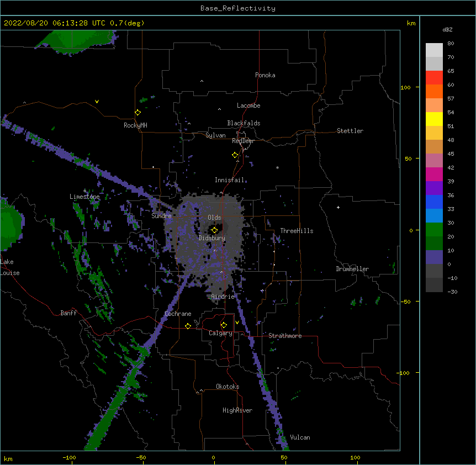Pick the mauve 45 dBZ legend swatch
Image resolution: width=476 pixels, height=465 pixels.
[434, 160]
